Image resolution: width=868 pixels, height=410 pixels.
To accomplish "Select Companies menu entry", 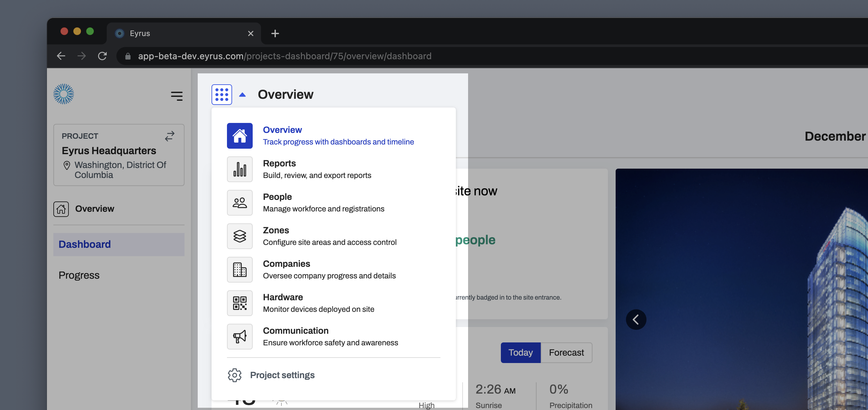I will coord(334,269).
